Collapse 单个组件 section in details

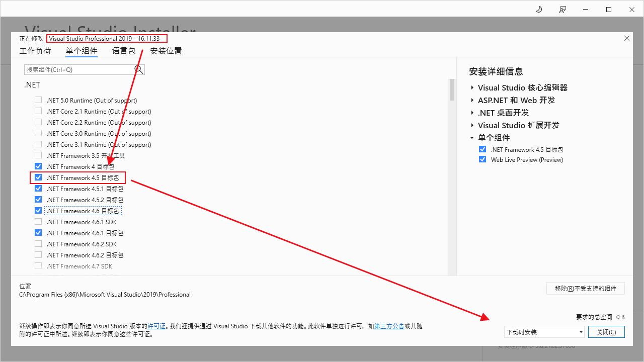[x=472, y=138]
